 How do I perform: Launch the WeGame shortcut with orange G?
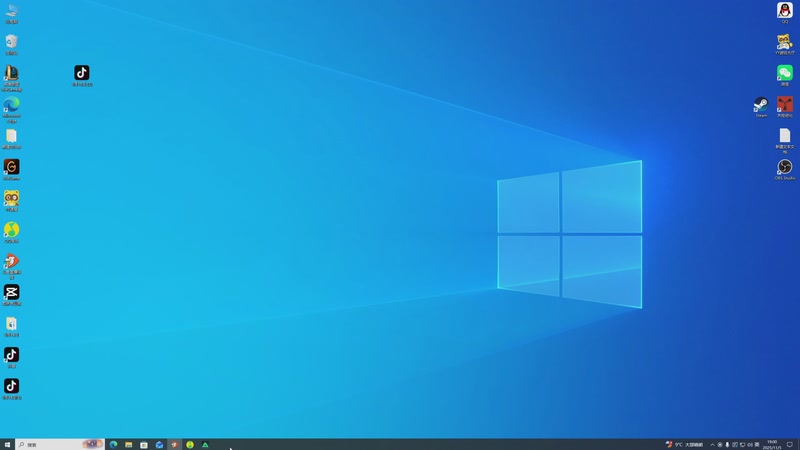[11, 169]
